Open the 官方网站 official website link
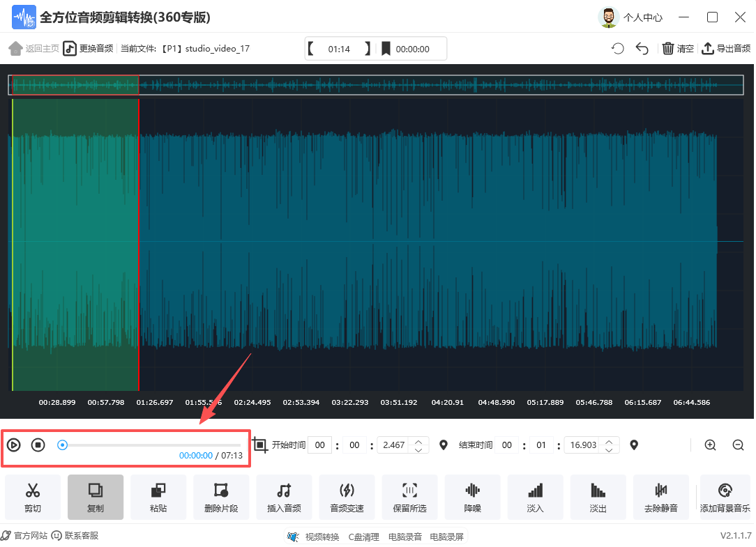The image size is (756, 547). 25,536
